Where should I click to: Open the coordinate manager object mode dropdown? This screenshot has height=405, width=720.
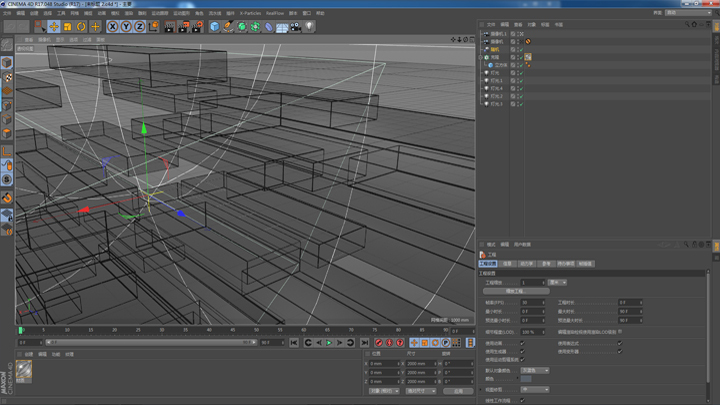click(384, 391)
